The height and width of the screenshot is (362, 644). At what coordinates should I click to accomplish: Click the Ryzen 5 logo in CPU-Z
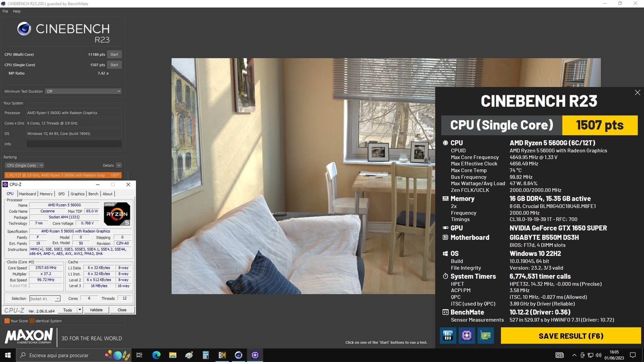coord(117,214)
